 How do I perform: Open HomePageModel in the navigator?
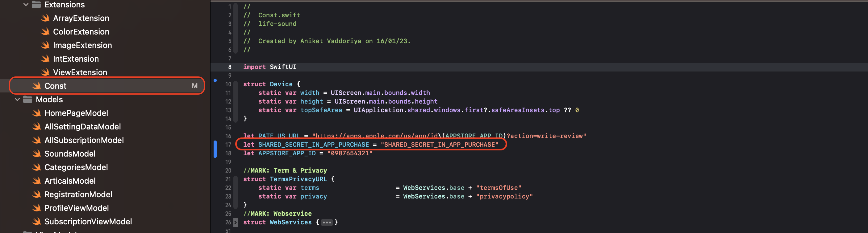76,113
